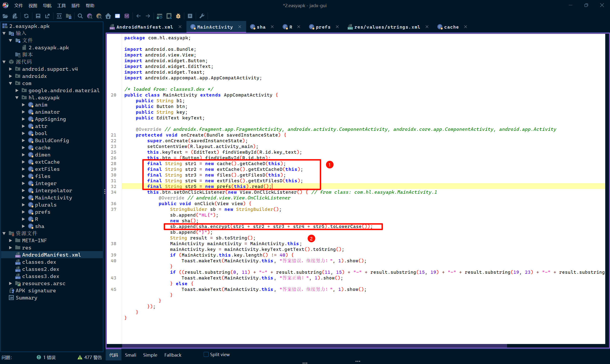
Task: Expand the androidx package
Action: pos(10,76)
